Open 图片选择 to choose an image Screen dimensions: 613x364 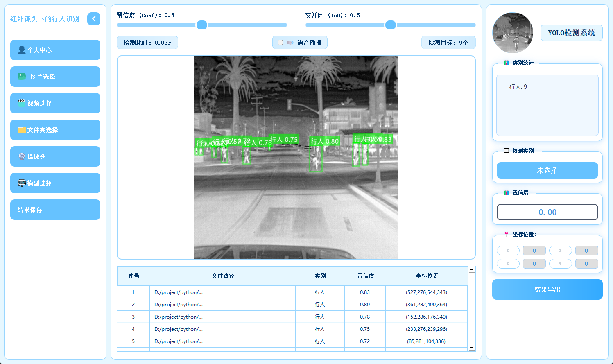[55, 77]
